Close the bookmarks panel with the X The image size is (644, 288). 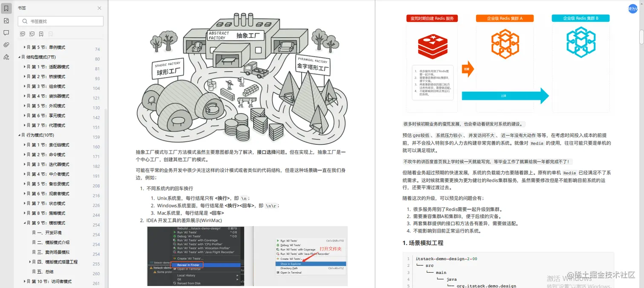(99, 8)
